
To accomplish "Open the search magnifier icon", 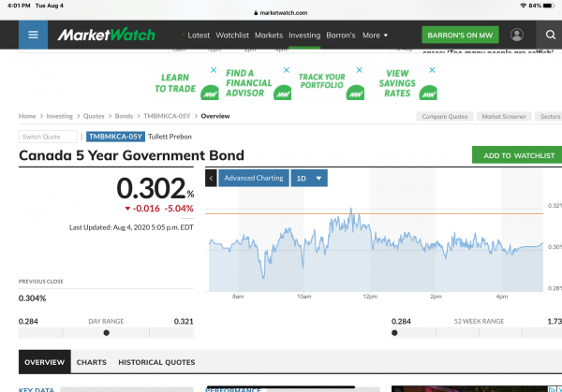I will (549, 36).
